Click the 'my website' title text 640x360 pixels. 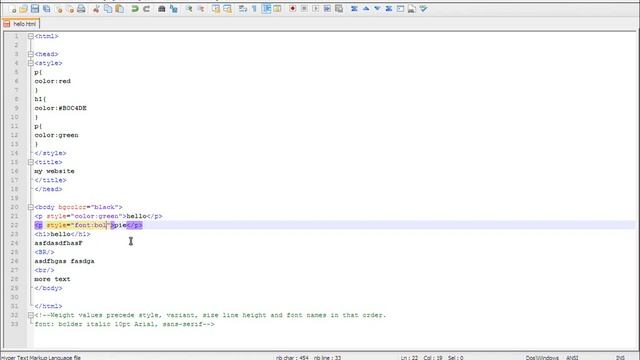point(54,171)
